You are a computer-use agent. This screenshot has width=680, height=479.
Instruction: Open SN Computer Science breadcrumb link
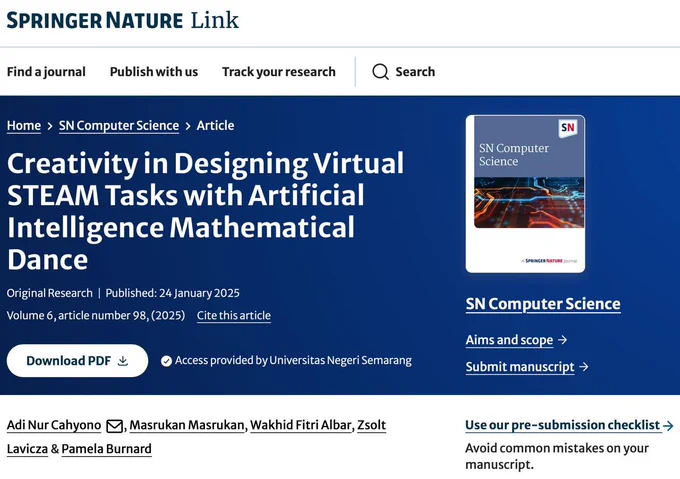pyautogui.click(x=119, y=126)
